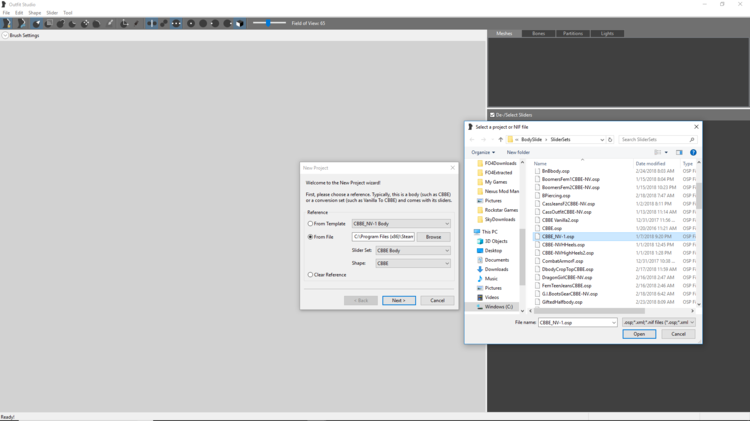Open the File menu
Viewport: 750px width, 421px height.
tap(6, 13)
